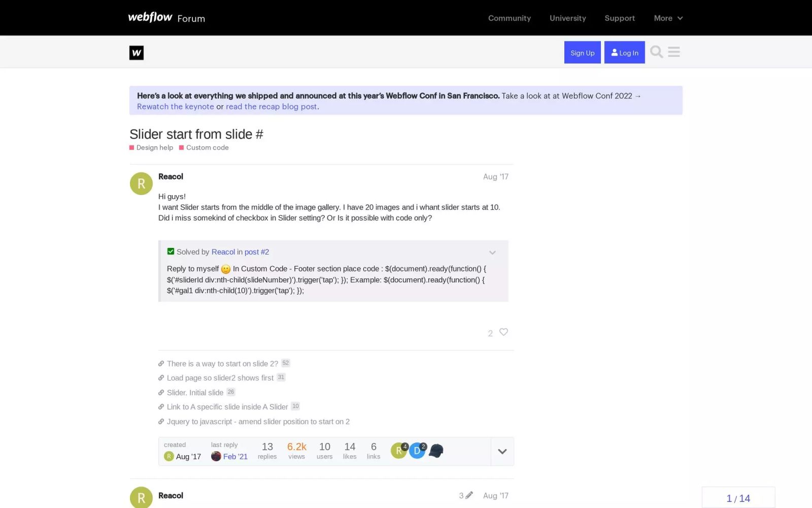This screenshot has height=508, width=812.
Task: Open 'Load page so slider2 shows first' link
Action: point(220,378)
